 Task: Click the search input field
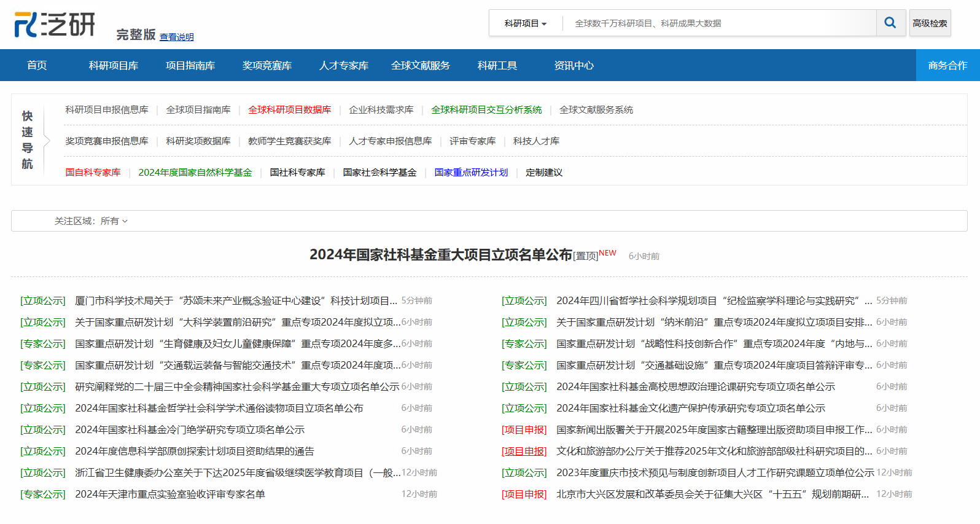[719, 23]
